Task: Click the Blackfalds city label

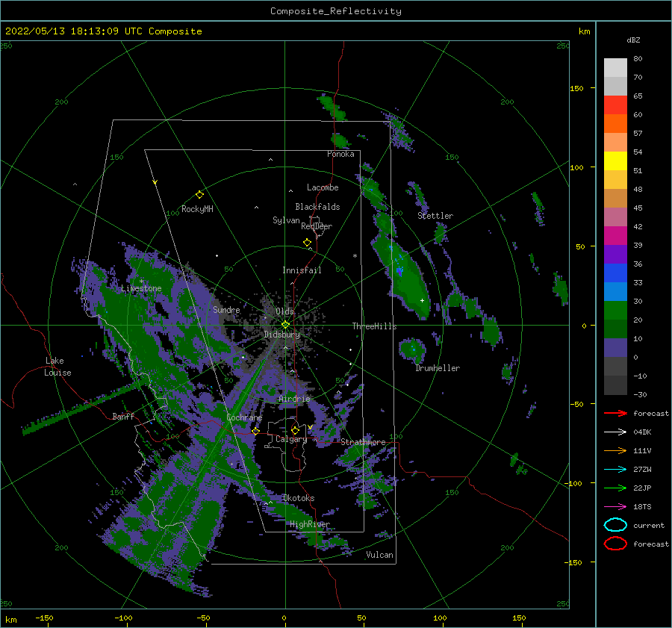Action: pos(317,207)
